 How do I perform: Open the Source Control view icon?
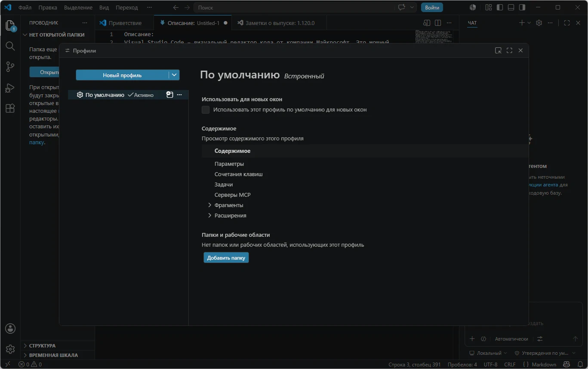(10, 66)
